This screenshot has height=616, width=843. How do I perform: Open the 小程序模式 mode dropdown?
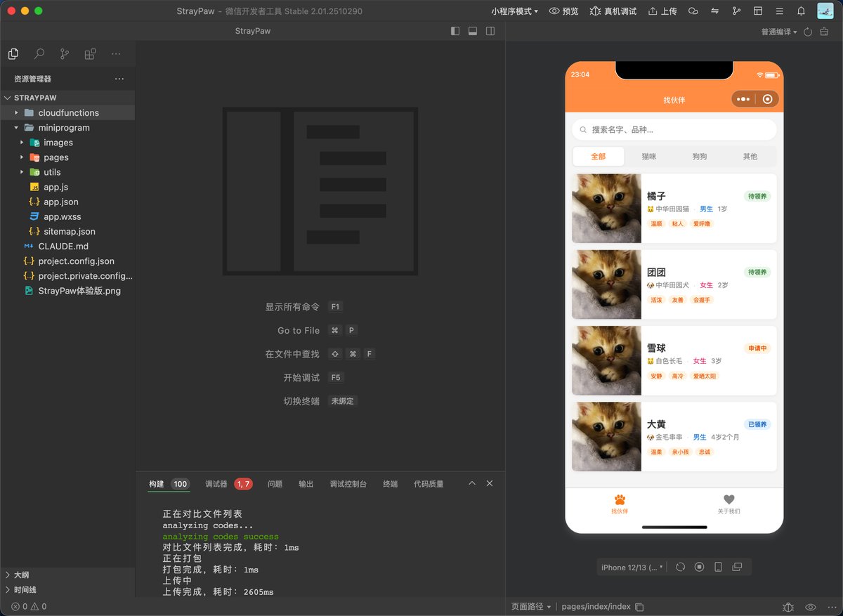point(515,11)
